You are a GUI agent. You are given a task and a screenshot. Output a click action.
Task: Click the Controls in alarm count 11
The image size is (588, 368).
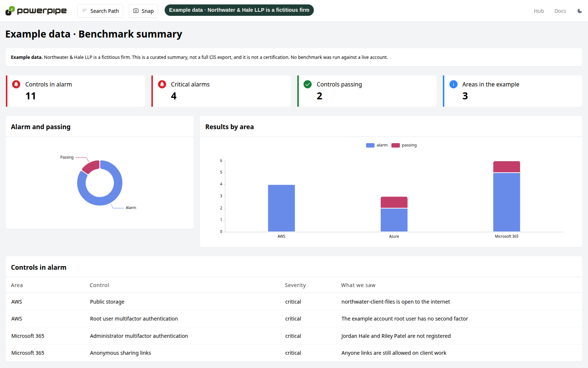31,96
